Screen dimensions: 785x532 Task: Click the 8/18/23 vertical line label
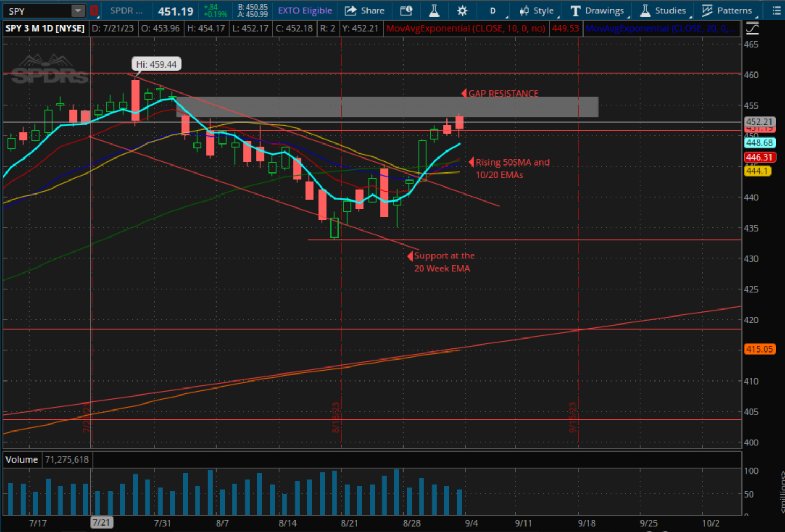(336, 418)
